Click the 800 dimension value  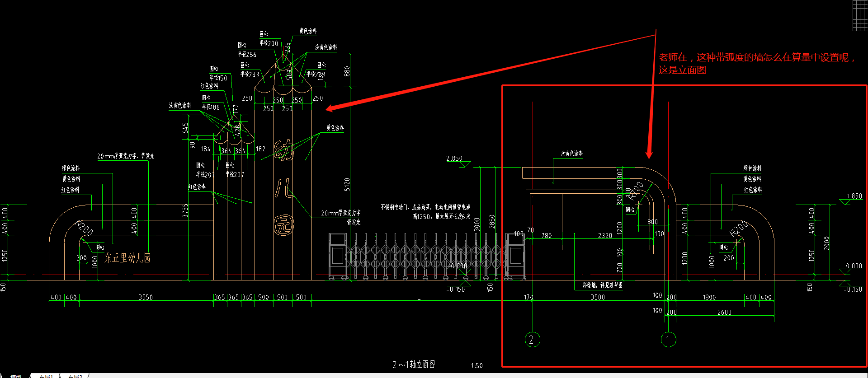point(652,222)
